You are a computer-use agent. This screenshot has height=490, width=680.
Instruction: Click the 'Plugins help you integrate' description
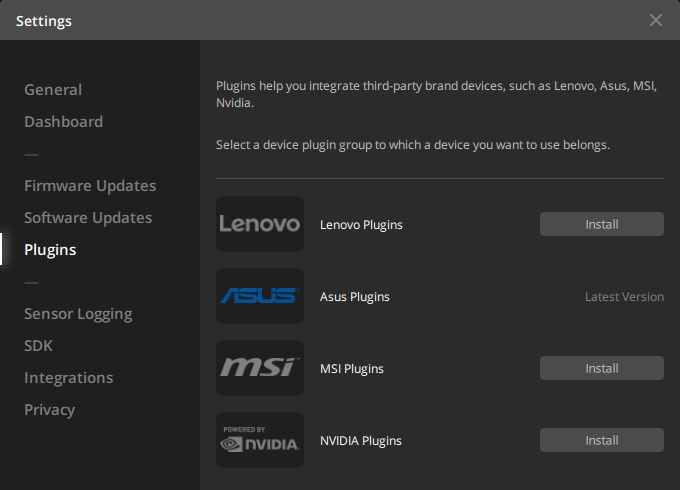click(436, 94)
